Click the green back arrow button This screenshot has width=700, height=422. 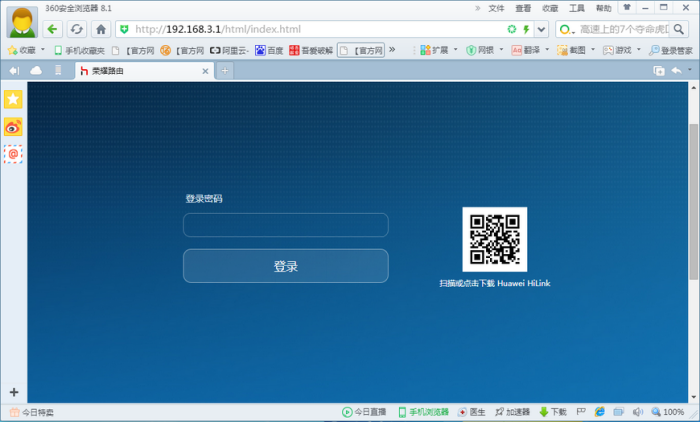click(52, 29)
